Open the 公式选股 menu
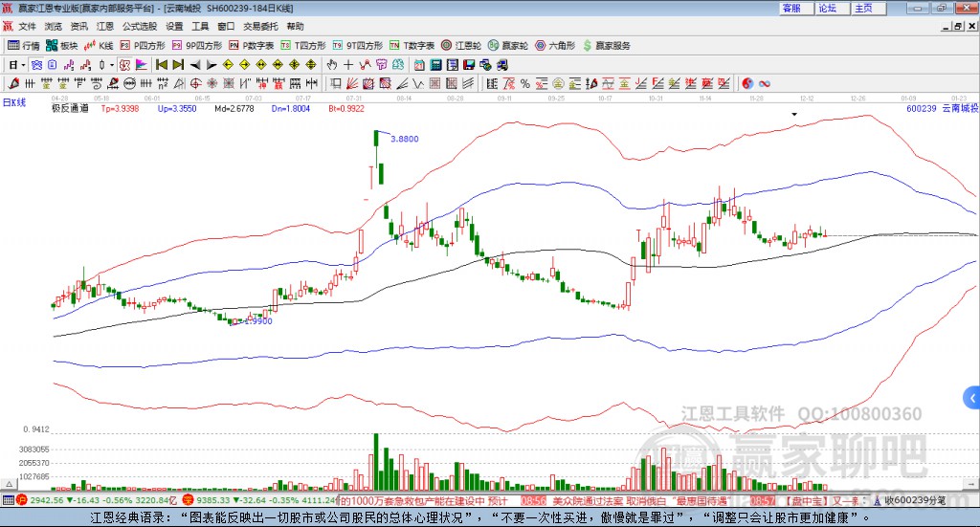This screenshot has height=527, width=980. (140, 26)
